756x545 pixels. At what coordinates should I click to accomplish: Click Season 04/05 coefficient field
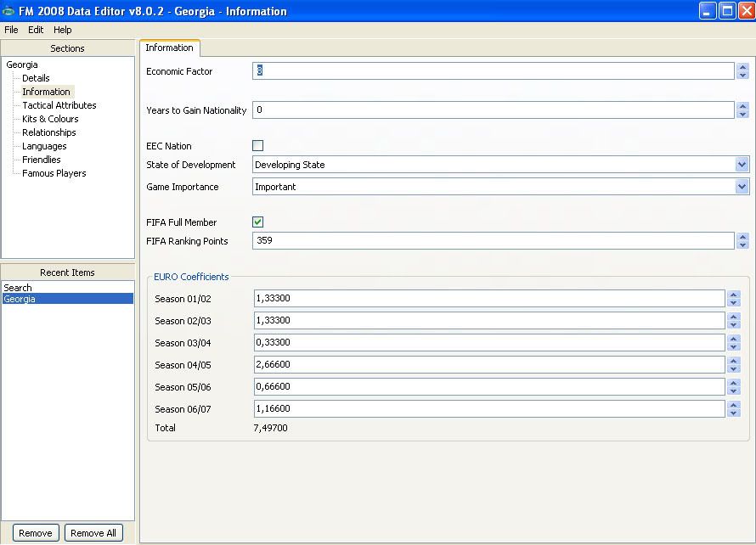(x=489, y=365)
